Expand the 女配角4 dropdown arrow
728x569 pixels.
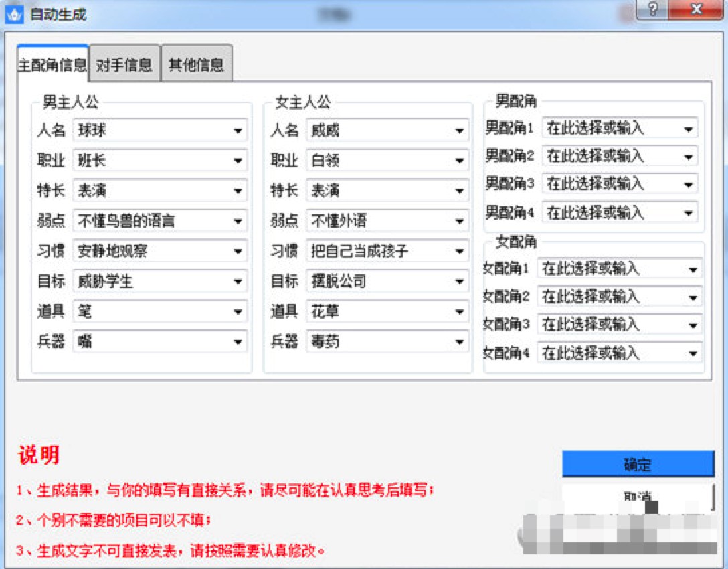click(693, 354)
